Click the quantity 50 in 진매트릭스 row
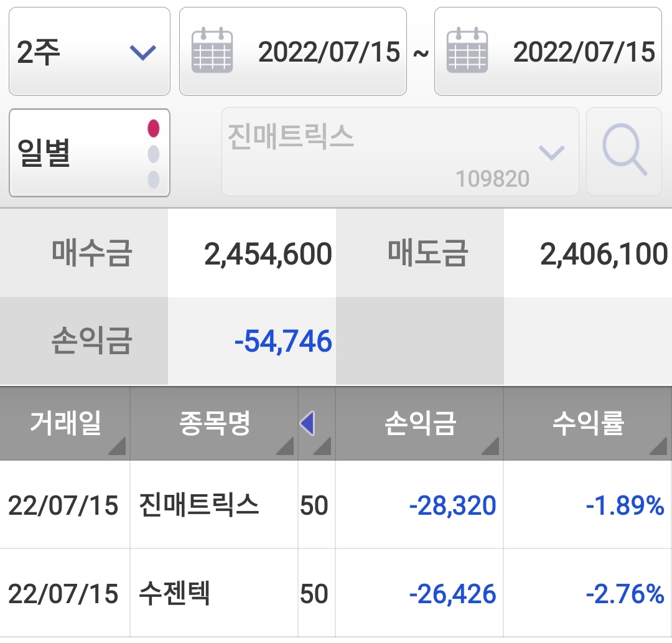 point(314,505)
